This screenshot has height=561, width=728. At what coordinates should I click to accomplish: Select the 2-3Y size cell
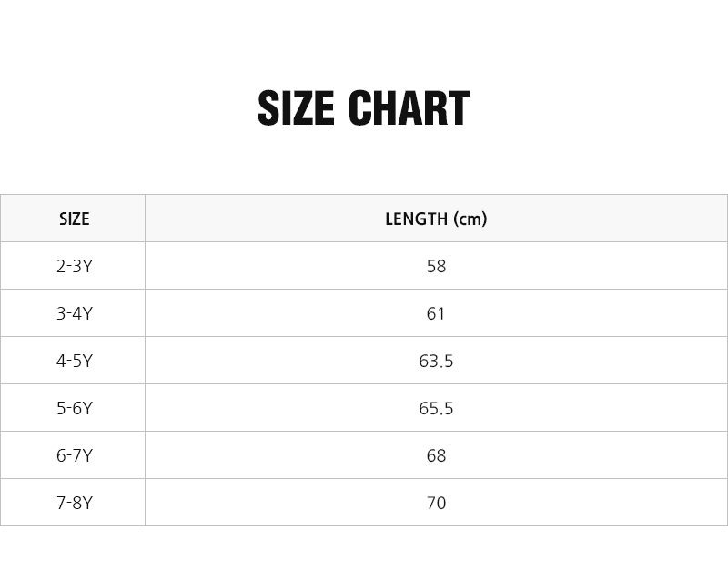point(74,267)
